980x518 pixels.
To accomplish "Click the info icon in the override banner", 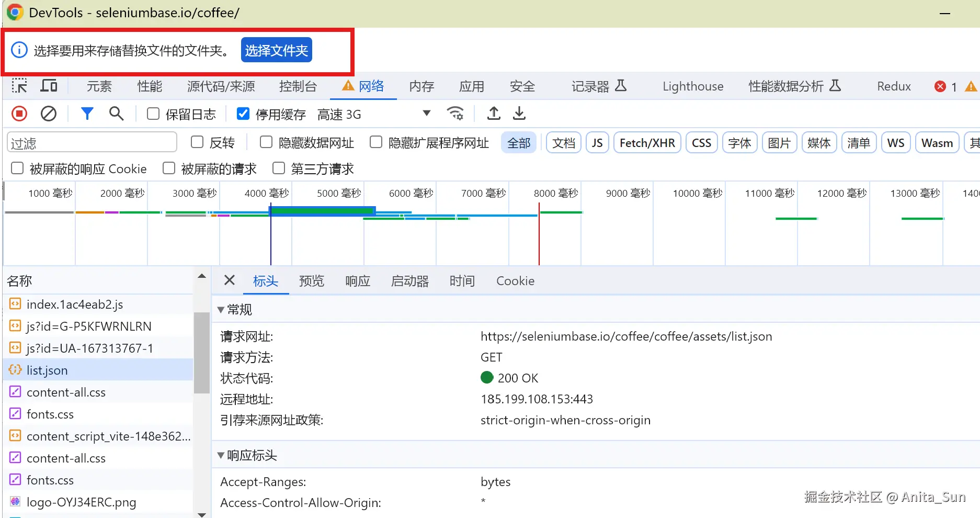I will (19, 50).
